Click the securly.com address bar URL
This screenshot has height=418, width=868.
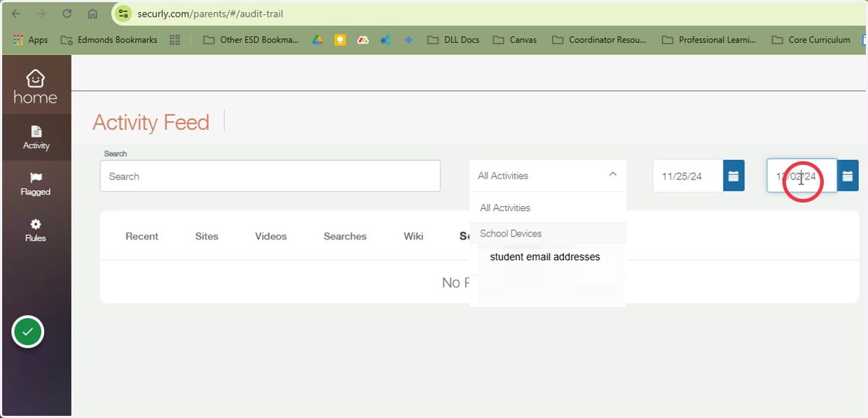(x=210, y=14)
